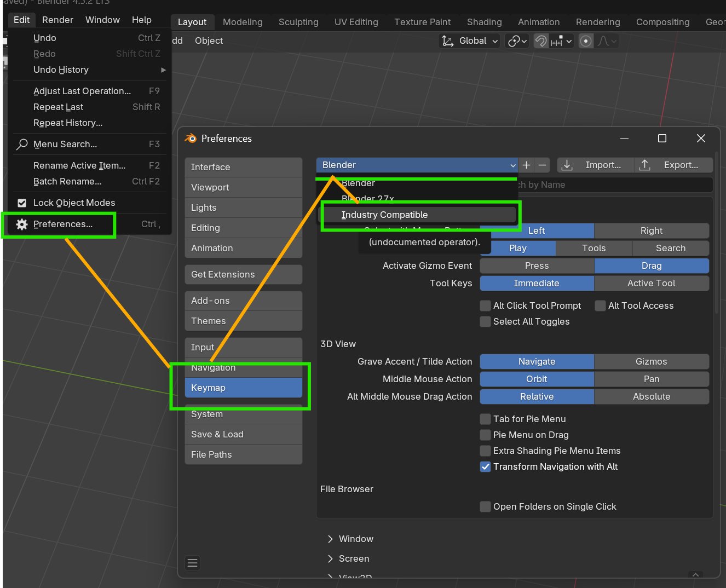Image resolution: width=726 pixels, height=588 pixels.
Task: Click the transform orientation axes icon
Action: pyautogui.click(x=448, y=41)
